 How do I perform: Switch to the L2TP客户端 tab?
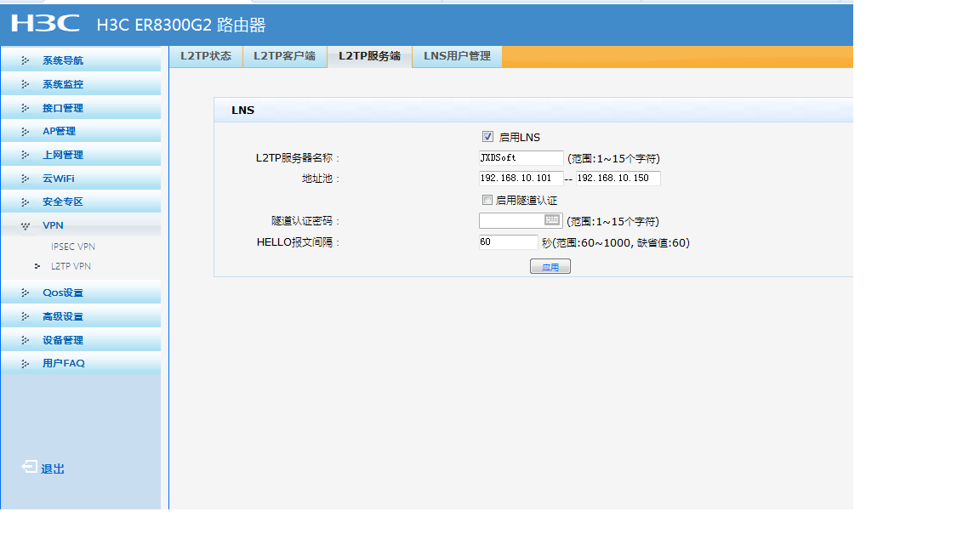coord(284,56)
